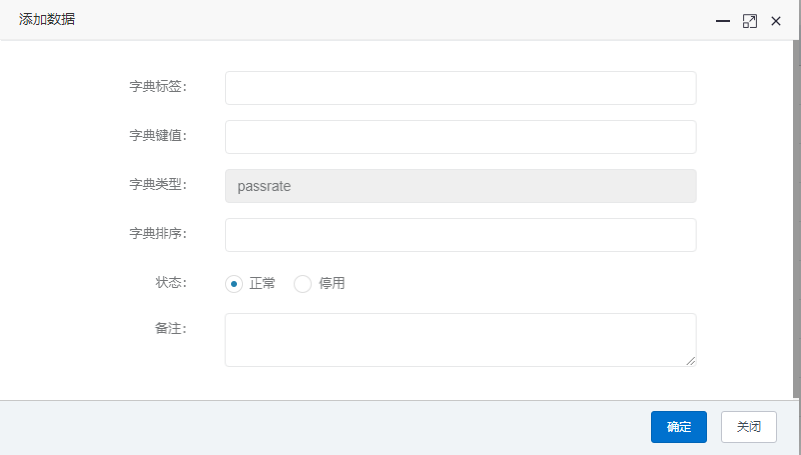Focus the 字典键值 text box
801x455 pixels.
(x=460, y=137)
